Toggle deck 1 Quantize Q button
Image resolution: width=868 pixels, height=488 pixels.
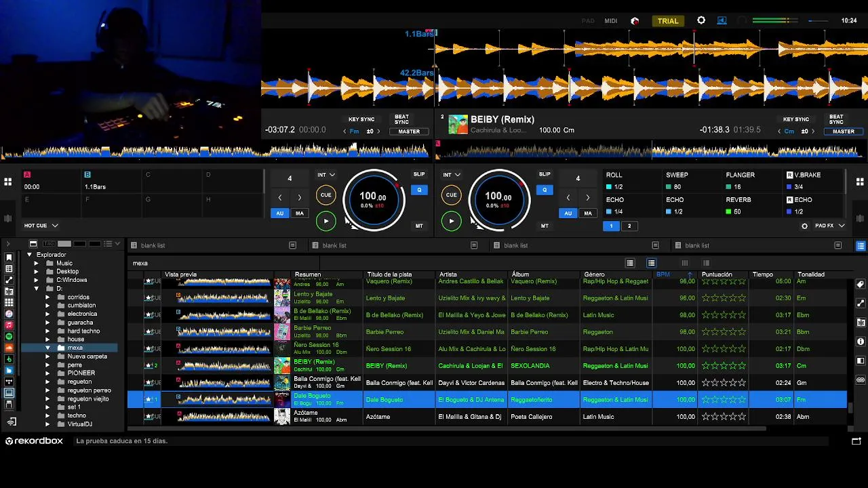(419, 190)
